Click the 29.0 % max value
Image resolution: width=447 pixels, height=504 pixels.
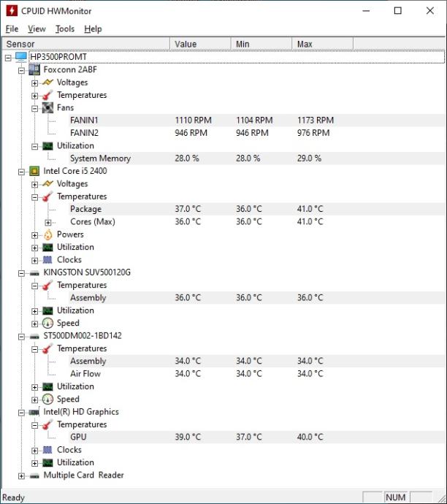coord(309,159)
